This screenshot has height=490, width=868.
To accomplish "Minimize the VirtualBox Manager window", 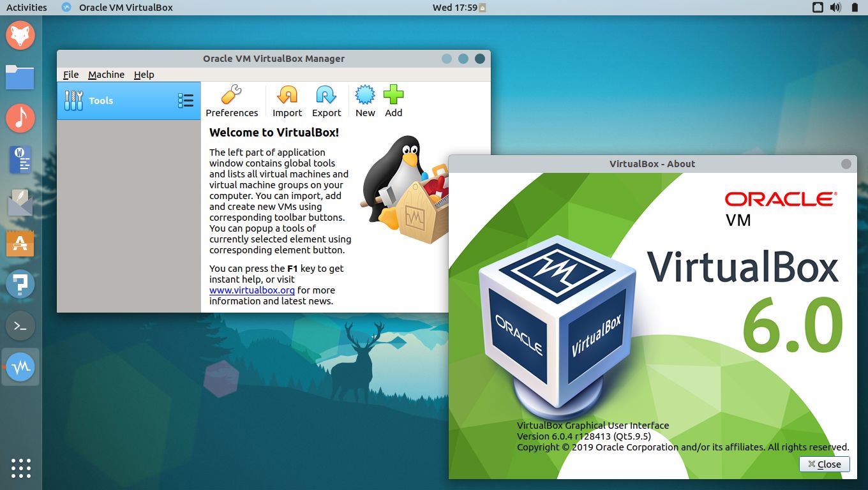I will (447, 59).
